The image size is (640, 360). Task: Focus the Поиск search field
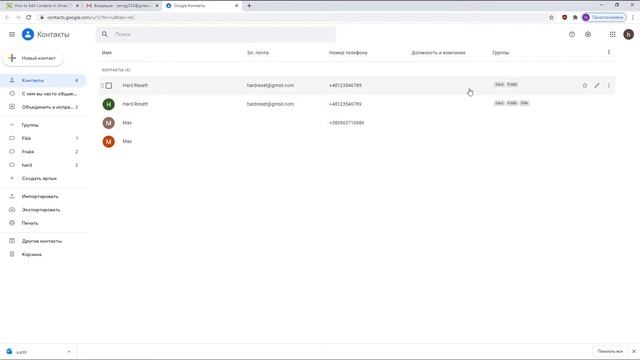coord(216,34)
